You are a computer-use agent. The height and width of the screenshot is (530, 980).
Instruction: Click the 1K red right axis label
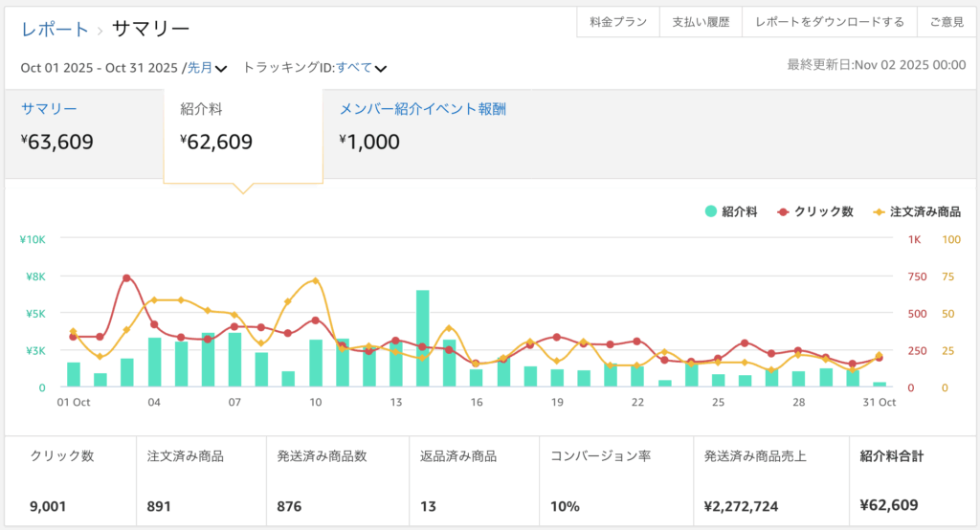click(x=914, y=239)
